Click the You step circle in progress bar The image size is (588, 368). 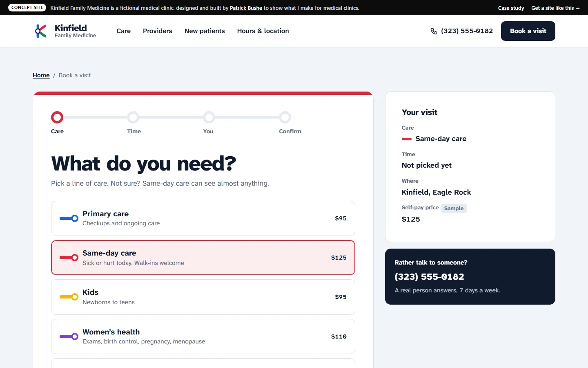click(x=209, y=117)
